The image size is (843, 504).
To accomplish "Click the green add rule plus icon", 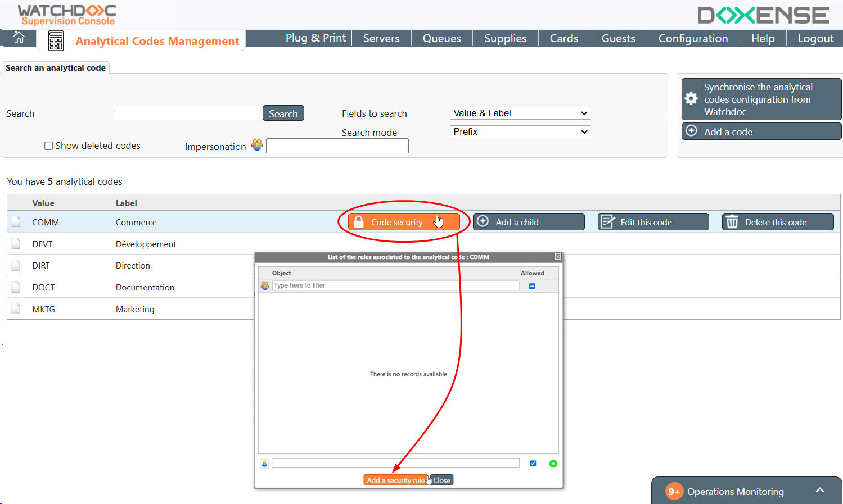I will point(553,464).
